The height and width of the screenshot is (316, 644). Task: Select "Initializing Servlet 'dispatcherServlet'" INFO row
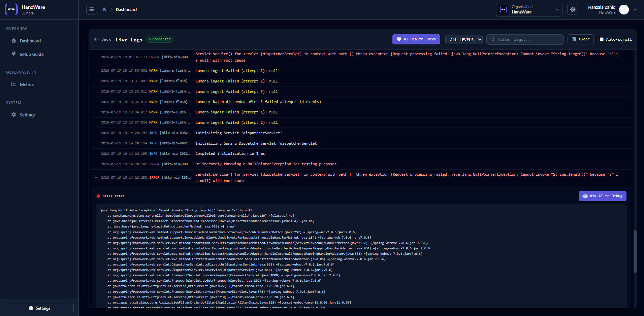coord(361,133)
